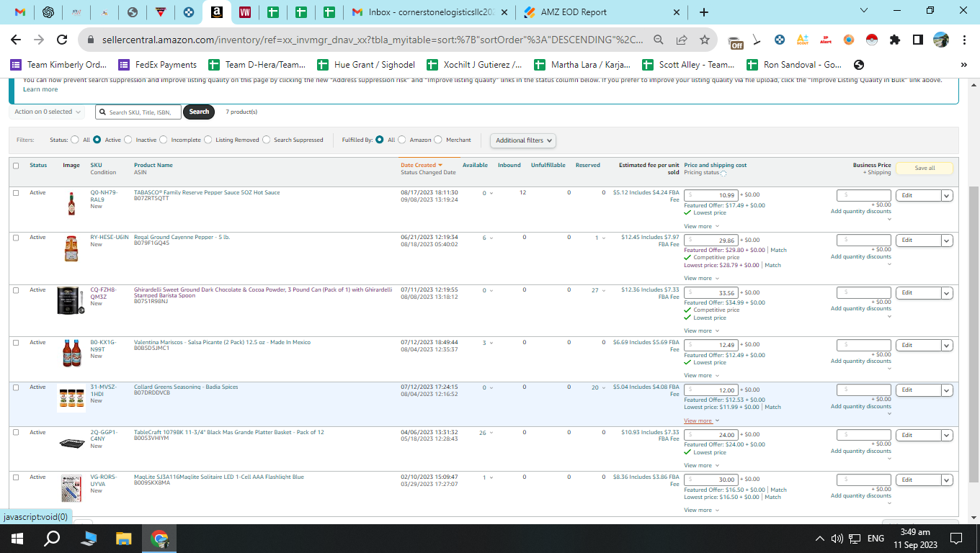Click the Search SKU, Title, ISBN field

[x=138, y=112]
